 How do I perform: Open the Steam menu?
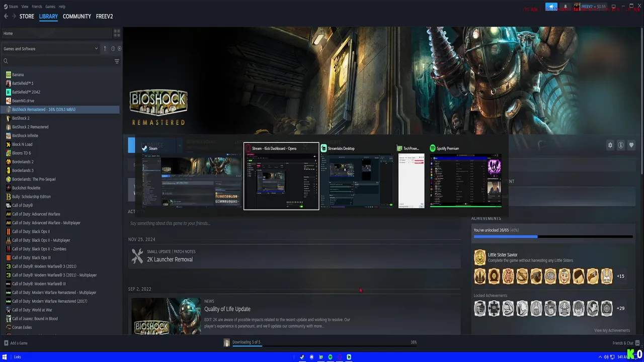(13, 7)
